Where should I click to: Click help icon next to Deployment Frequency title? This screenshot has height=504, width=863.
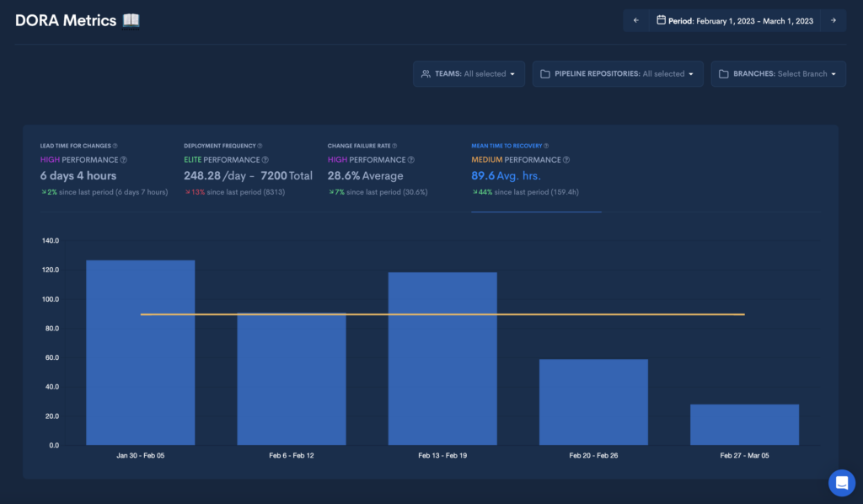click(x=260, y=146)
